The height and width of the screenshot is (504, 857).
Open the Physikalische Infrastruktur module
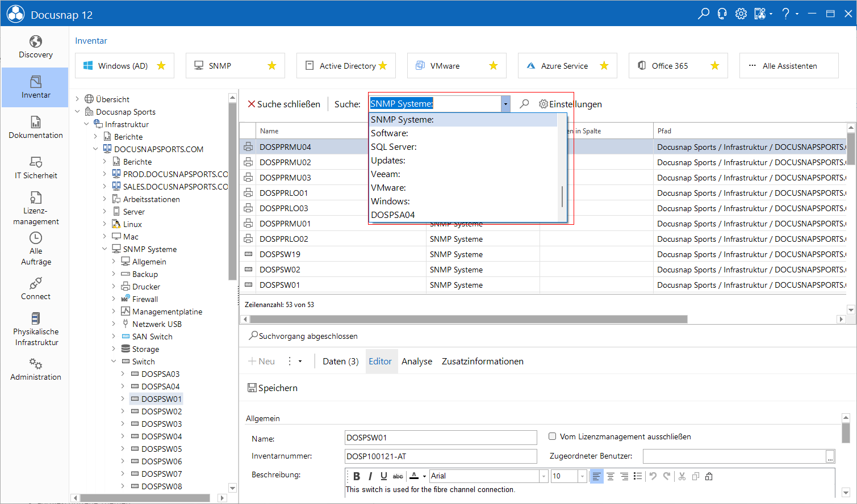35,329
